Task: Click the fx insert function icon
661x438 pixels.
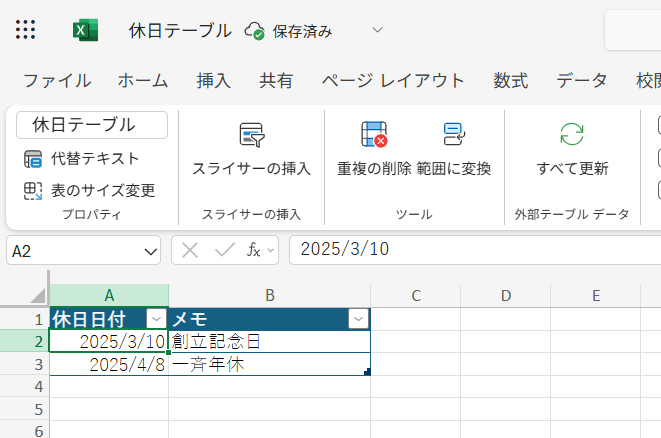Action: click(254, 250)
